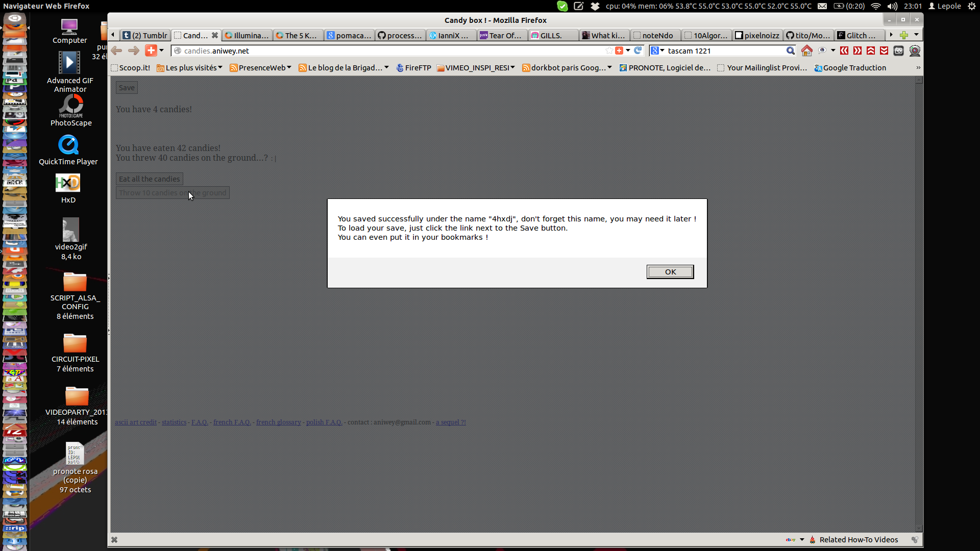Expand VIMEO_INSPI_RESI bookmark menu
Screen dimensions: 980x551
476,68
